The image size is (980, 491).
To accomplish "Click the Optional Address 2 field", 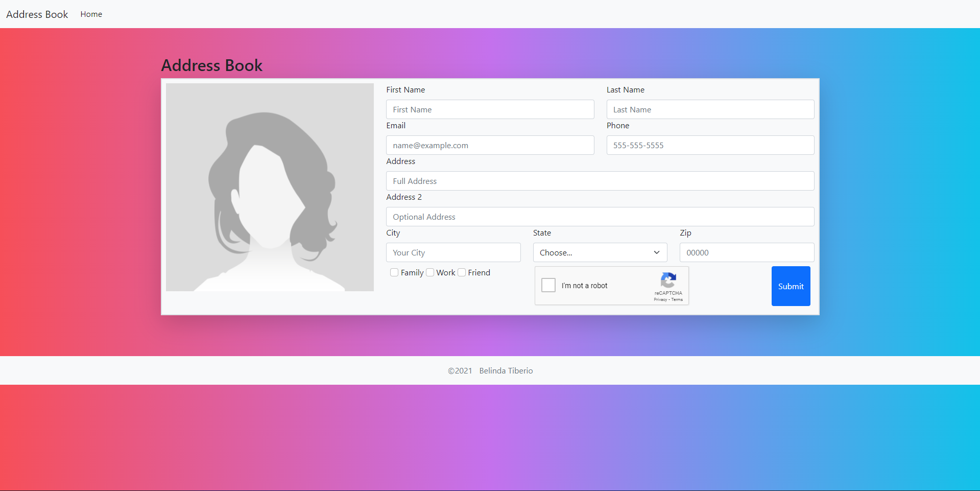I will coord(600,217).
